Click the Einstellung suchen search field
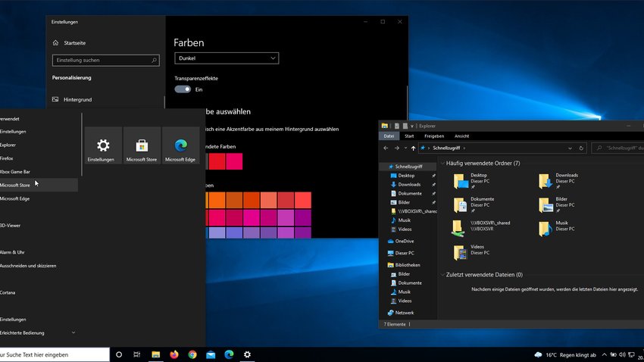This screenshot has width=644, height=362. (x=106, y=61)
